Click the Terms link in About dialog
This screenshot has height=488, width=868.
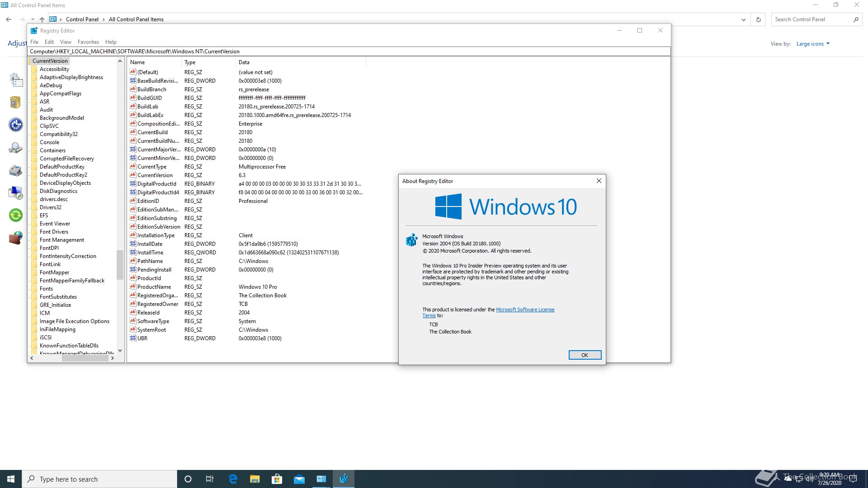click(x=429, y=316)
